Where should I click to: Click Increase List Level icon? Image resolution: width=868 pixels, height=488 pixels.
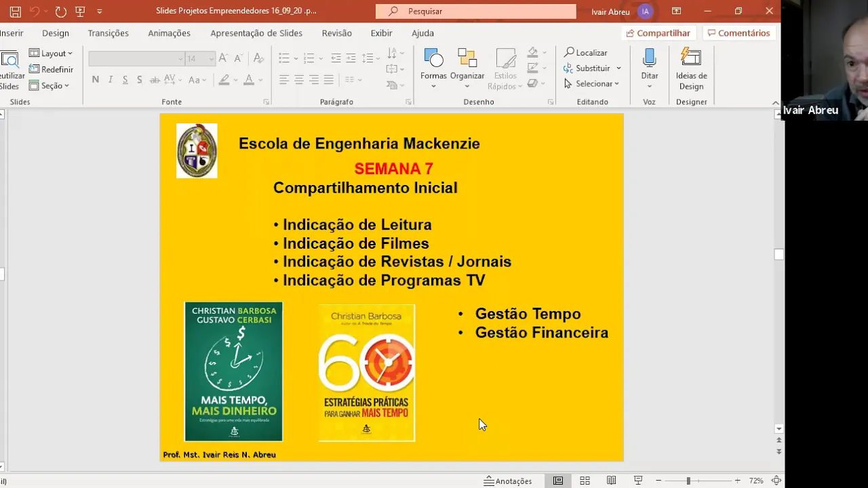click(x=351, y=58)
